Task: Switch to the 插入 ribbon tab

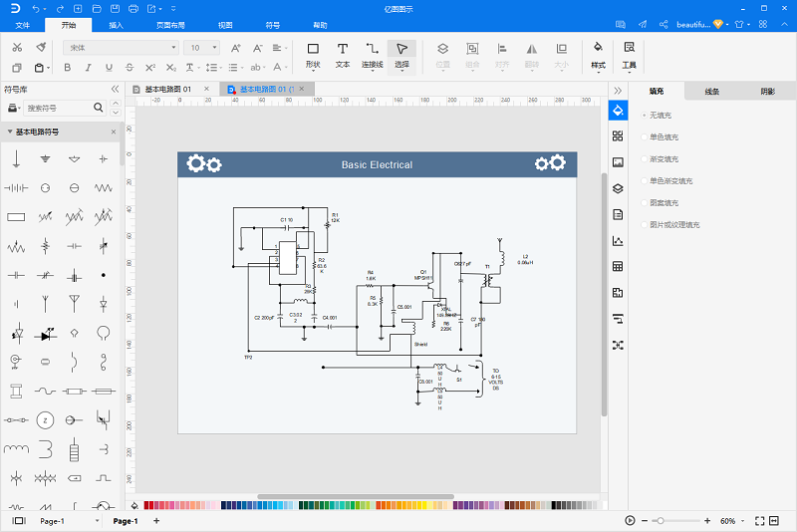Action: [x=116, y=25]
